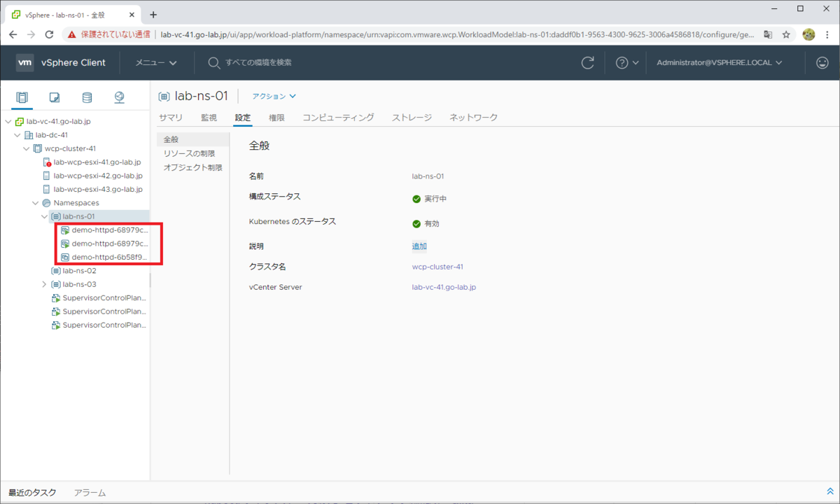The image size is (840, 504).
Task: Switch to the Storage inventory icon
Action: (86, 98)
